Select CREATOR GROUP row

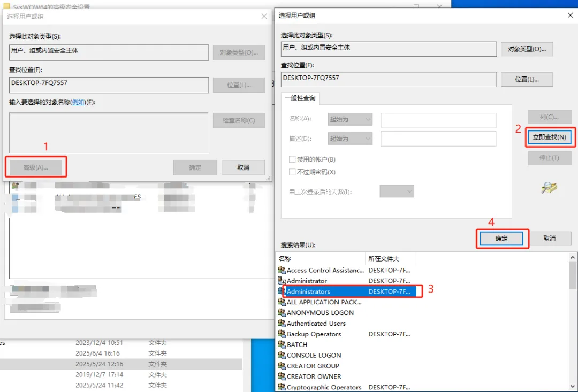pyautogui.click(x=346, y=366)
